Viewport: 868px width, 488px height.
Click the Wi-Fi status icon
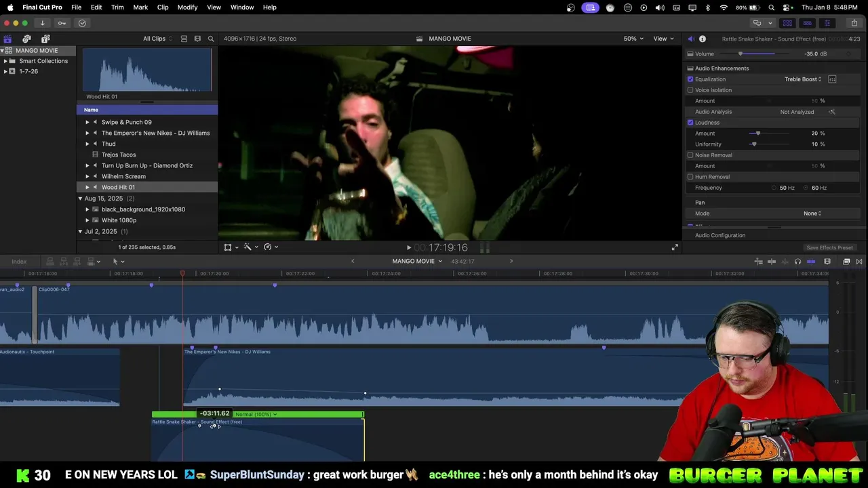tap(724, 7)
